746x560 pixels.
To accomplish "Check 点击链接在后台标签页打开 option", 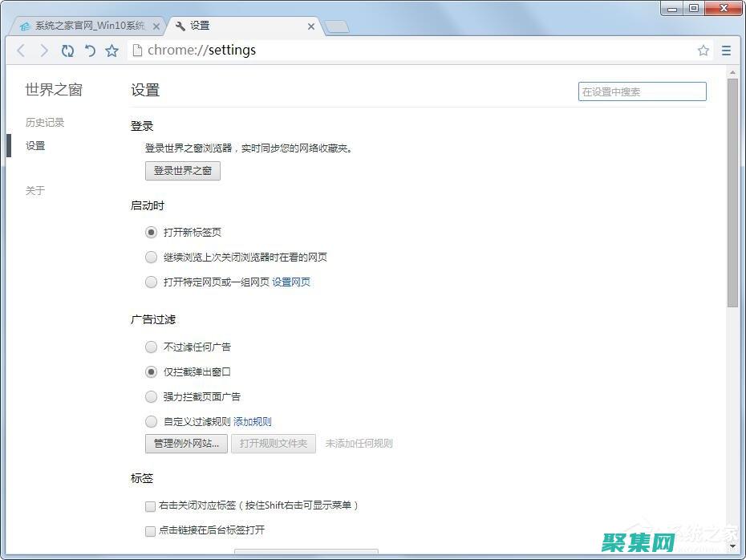I will (x=150, y=531).
